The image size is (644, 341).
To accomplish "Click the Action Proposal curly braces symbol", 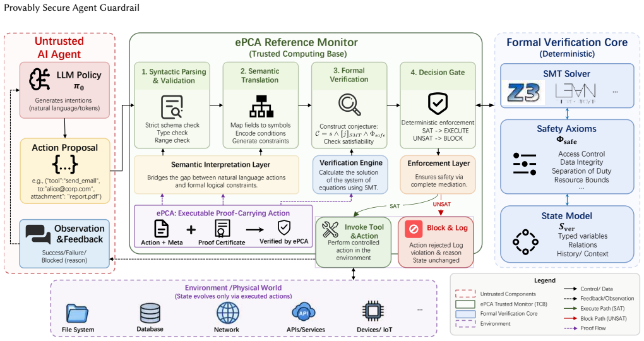I will [x=65, y=164].
